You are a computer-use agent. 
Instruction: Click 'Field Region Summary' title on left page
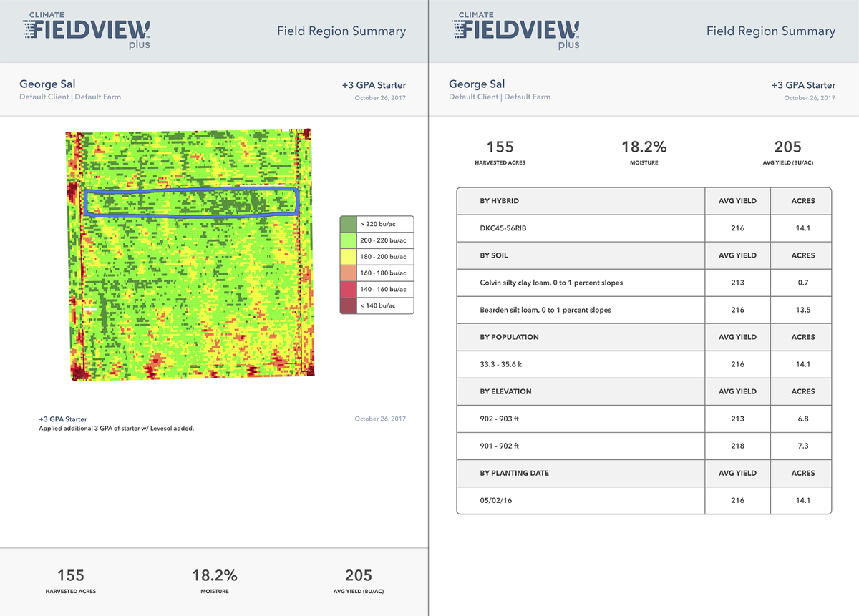(341, 31)
